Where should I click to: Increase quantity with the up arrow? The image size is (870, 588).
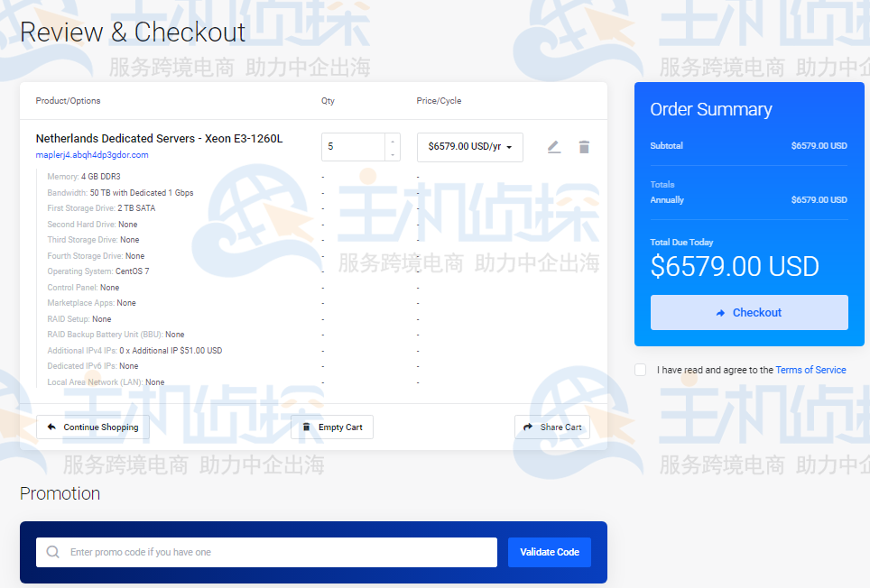point(392,141)
